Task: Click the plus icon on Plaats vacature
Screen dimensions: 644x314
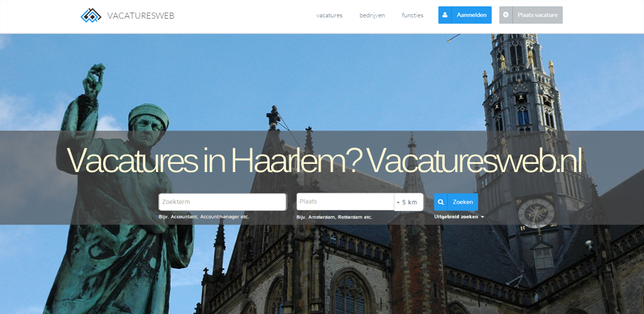Action: pyautogui.click(x=506, y=15)
